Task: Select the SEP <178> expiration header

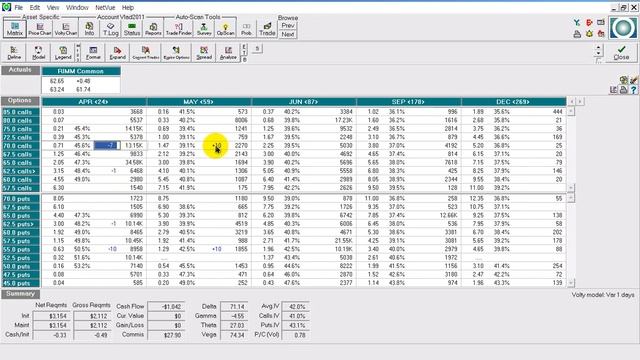Action: (409, 102)
